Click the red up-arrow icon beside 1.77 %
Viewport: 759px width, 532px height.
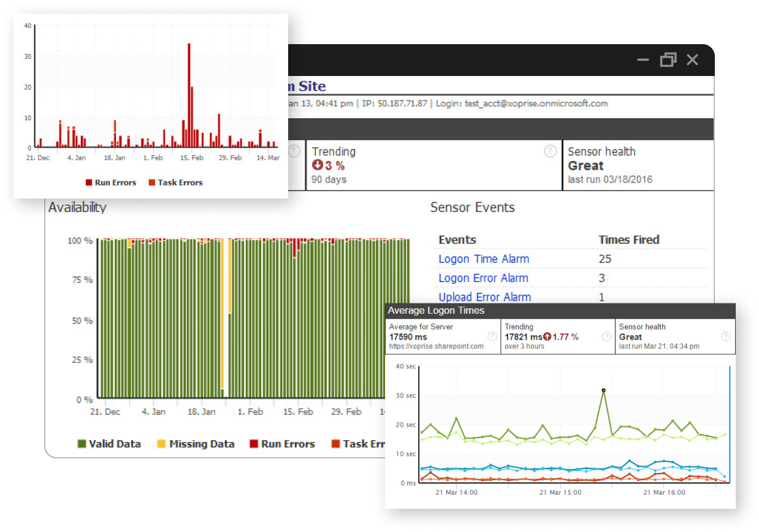tap(547, 337)
